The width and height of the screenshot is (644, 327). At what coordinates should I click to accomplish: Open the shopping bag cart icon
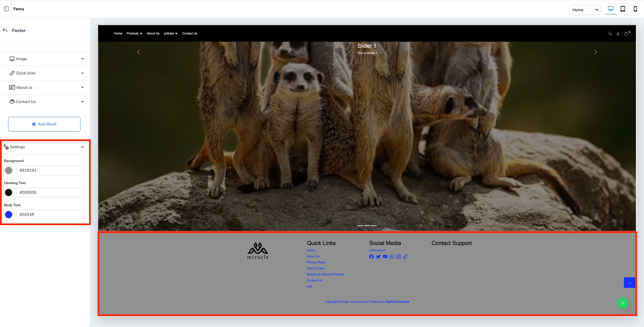626,34
